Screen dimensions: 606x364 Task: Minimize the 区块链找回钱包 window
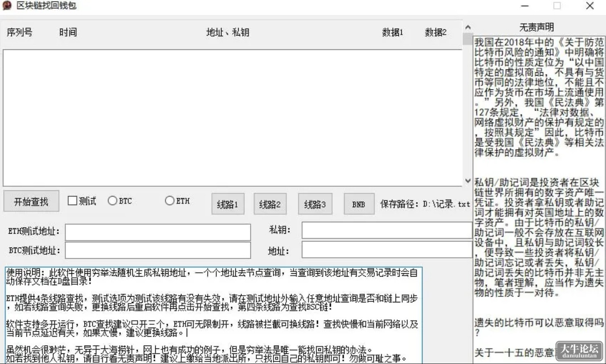[525, 6]
